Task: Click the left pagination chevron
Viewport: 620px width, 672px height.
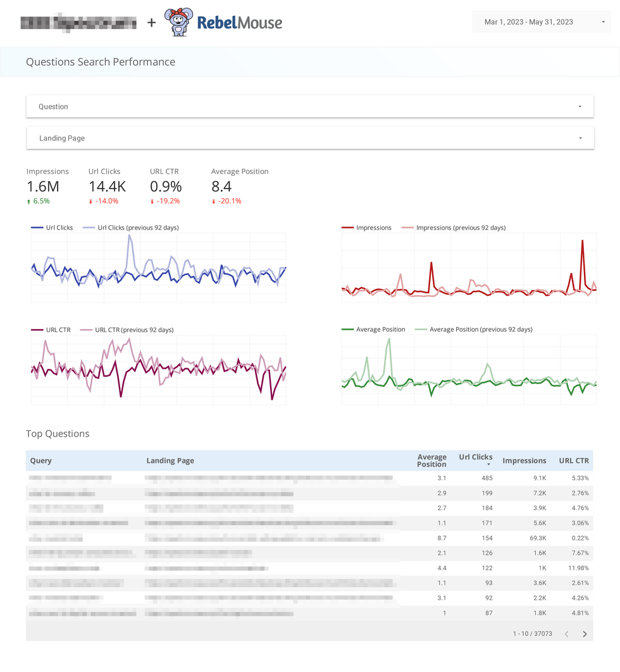Action: 566,633
